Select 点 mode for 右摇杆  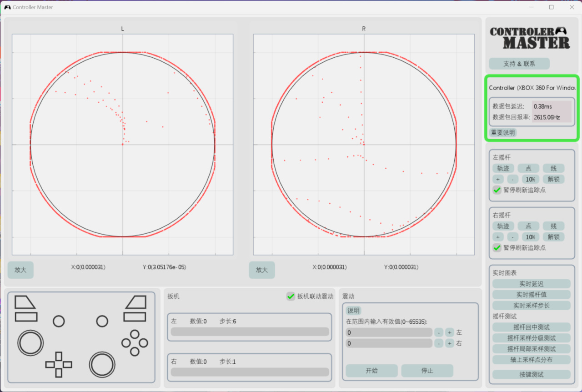[528, 226]
